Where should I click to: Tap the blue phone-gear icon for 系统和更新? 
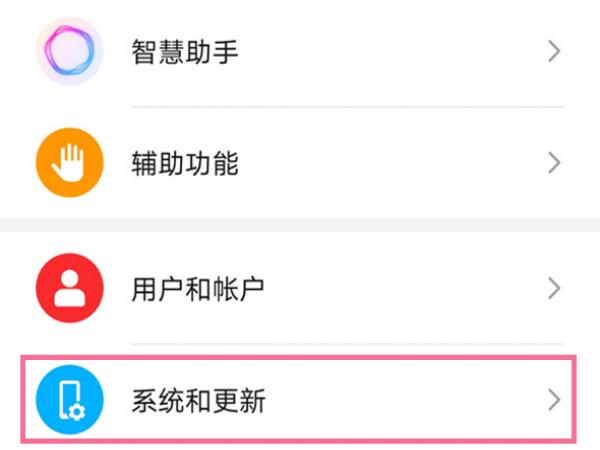[x=69, y=400]
